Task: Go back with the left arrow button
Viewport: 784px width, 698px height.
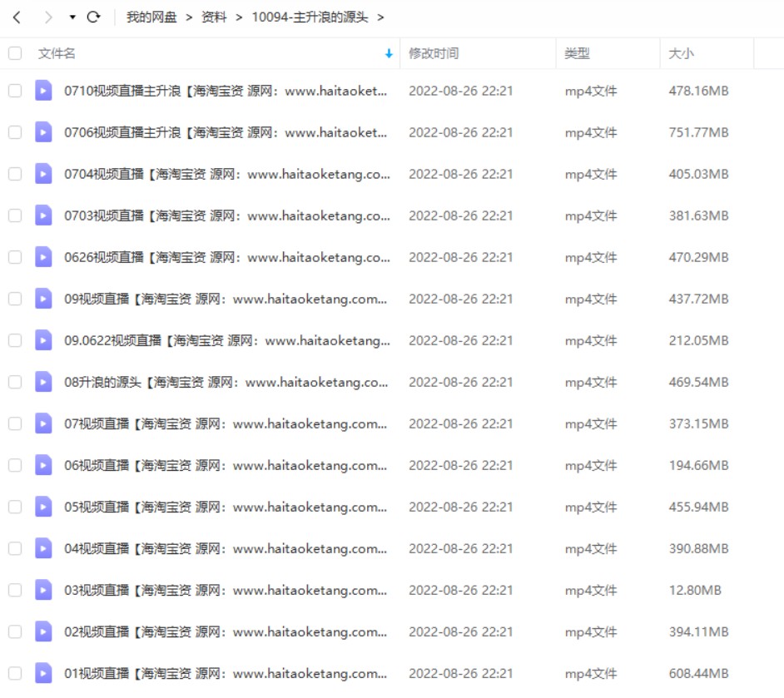Action: (17, 17)
